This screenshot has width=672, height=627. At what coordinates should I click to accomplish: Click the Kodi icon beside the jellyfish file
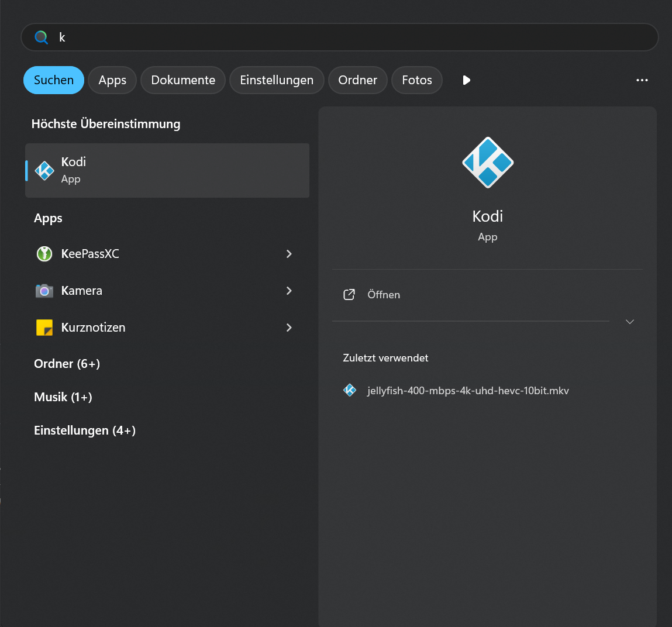point(350,390)
